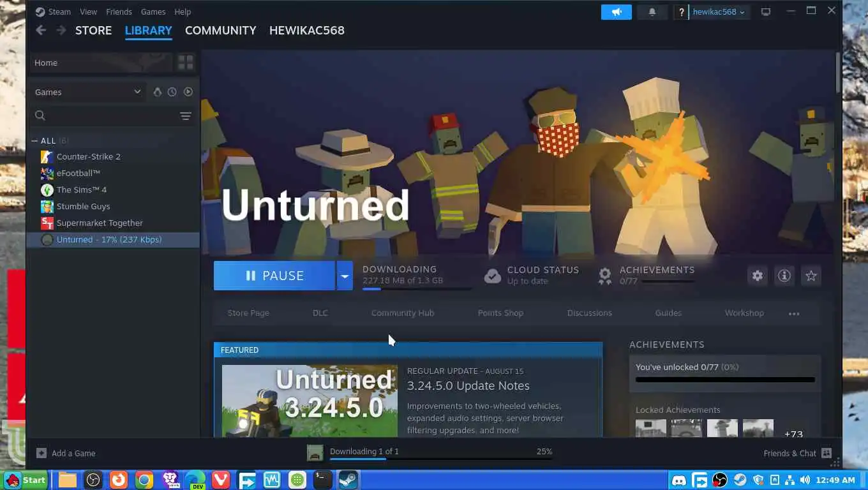868x490 pixels.
Task: Click the +73 locked achievements count
Action: (x=793, y=434)
